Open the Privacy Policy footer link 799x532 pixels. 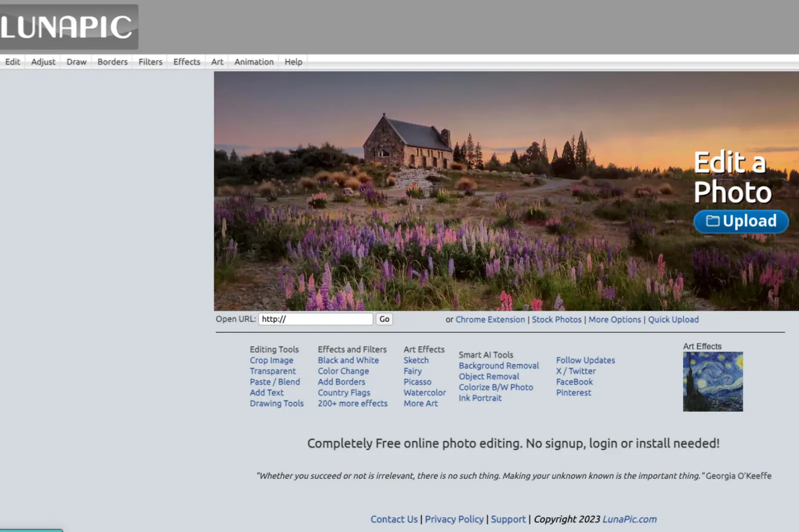pos(454,519)
